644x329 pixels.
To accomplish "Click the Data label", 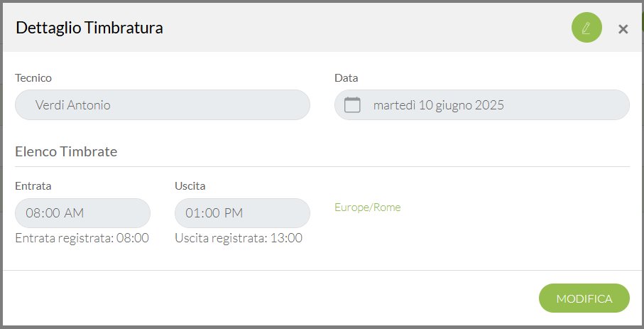I will [x=346, y=78].
